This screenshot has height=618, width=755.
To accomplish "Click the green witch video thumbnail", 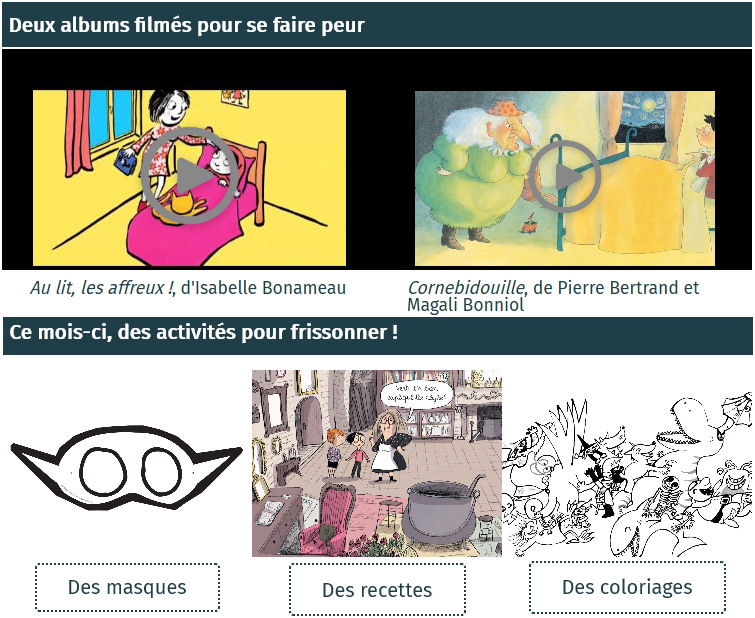I will click(x=565, y=178).
